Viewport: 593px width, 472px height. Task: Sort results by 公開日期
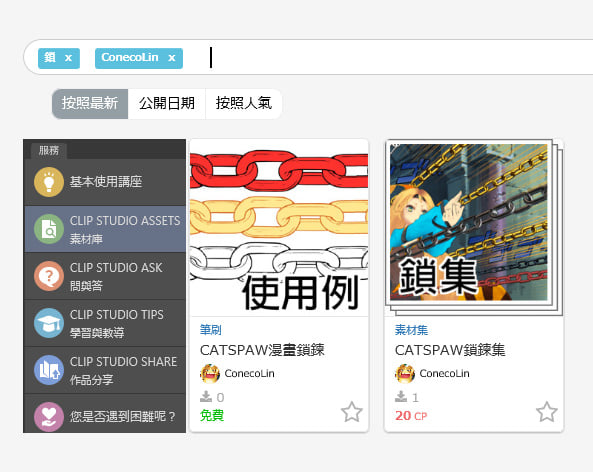[167, 104]
